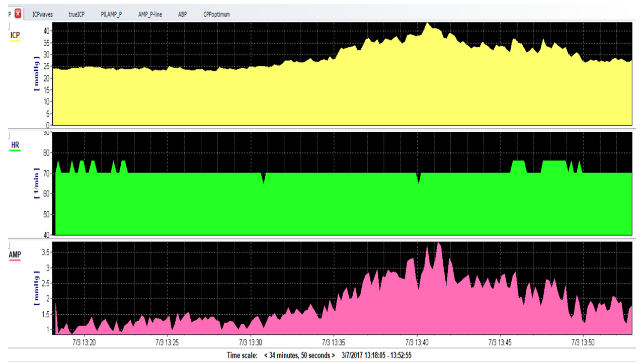Click the 7/3 13:30 time axis label

pos(251,342)
